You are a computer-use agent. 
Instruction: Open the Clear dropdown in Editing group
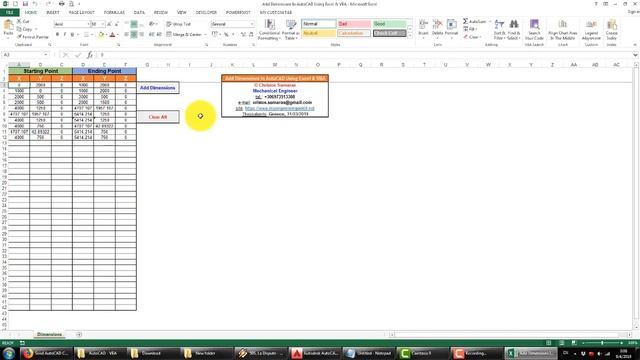point(472,37)
